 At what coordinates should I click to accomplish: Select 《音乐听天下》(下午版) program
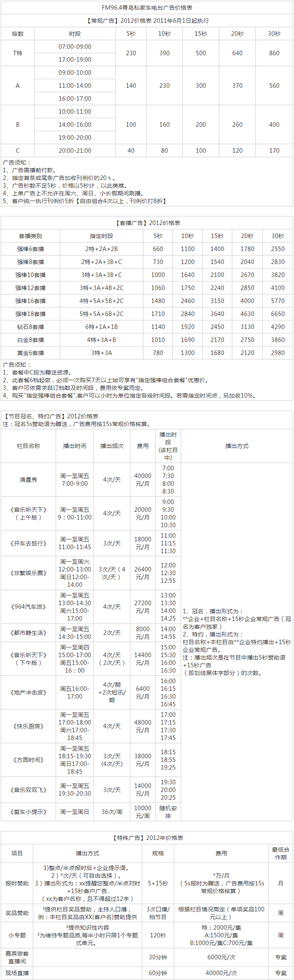[28, 659]
